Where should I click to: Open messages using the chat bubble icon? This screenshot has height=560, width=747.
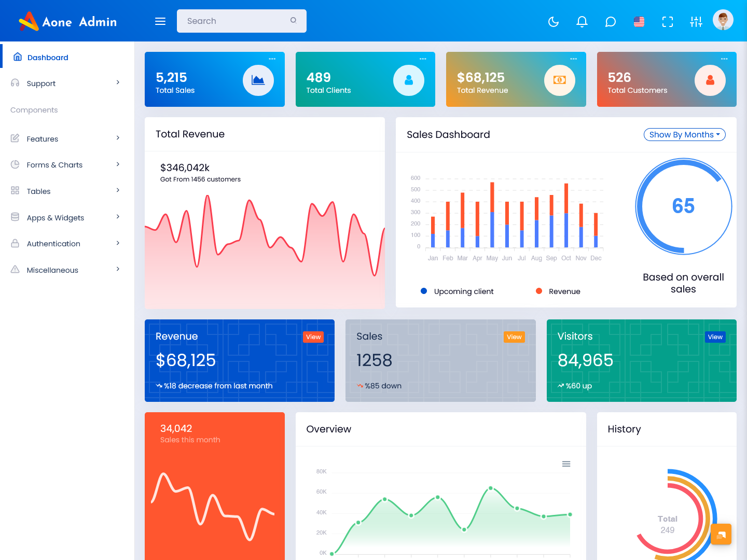[610, 22]
